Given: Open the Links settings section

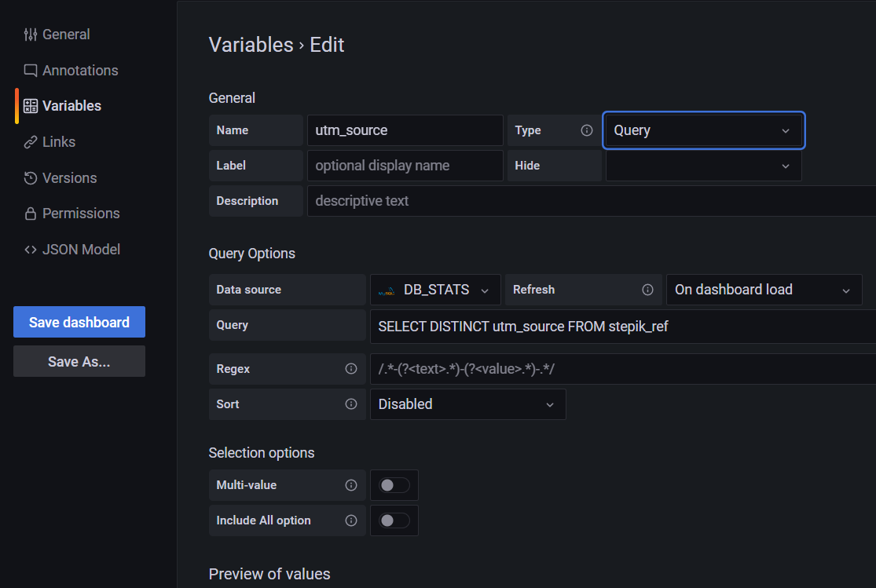Looking at the screenshot, I should coord(59,142).
